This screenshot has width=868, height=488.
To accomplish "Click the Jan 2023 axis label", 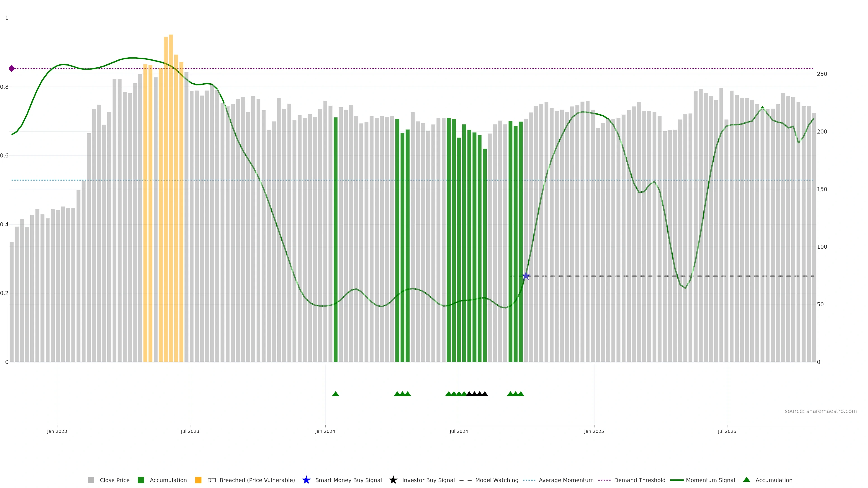I will [57, 431].
